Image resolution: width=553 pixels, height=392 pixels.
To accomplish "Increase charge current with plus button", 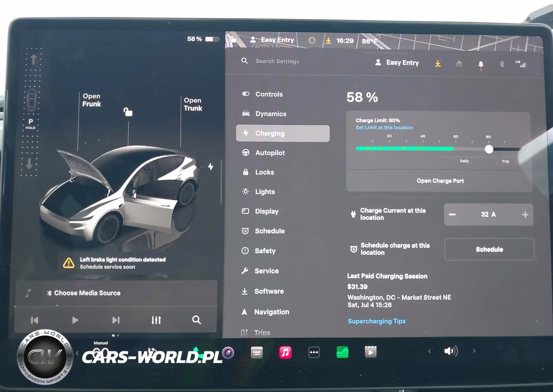I will pos(525,215).
